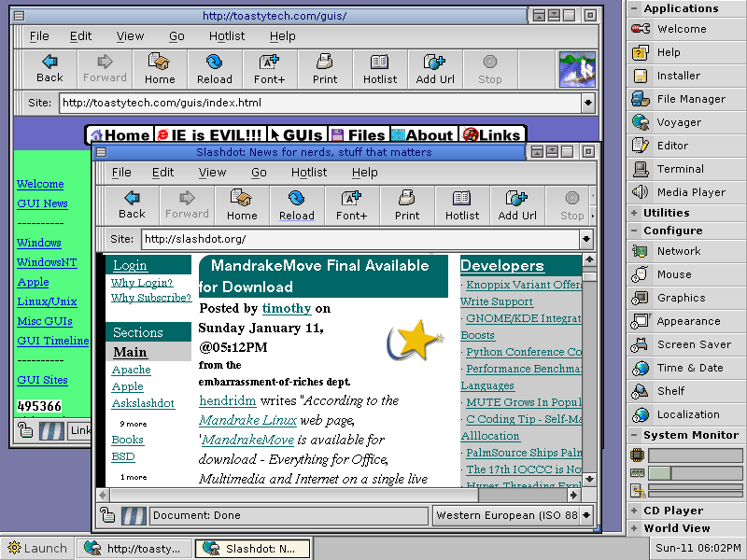Click Back in the toastytech Voyager window
The image size is (747, 560).
click(x=49, y=69)
